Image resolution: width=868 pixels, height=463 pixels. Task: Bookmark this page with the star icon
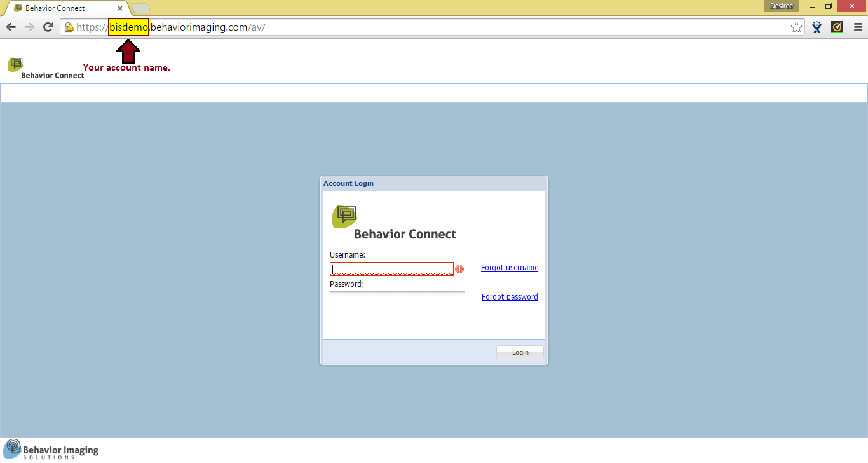pos(796,27)
